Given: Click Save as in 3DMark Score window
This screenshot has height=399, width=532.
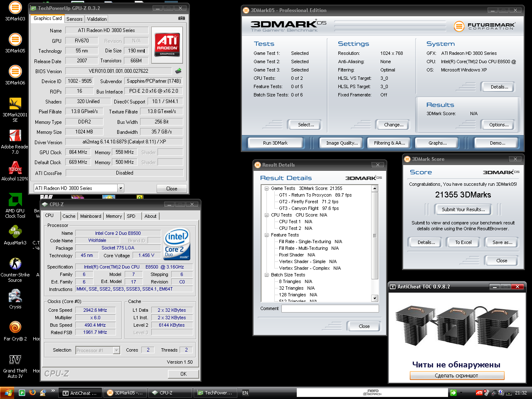Looking at the screenshot, I should click(x=502, y=242).
